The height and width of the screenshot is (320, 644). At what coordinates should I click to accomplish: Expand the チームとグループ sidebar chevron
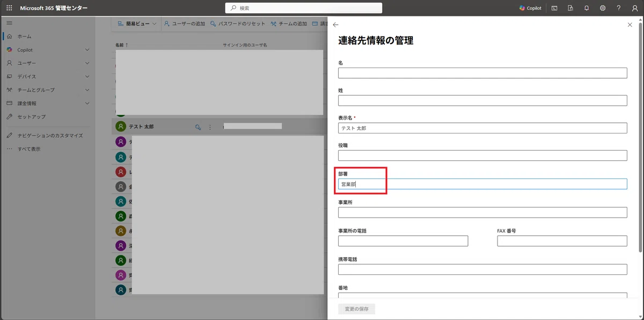pyautogui.click(x=87, y=90)
